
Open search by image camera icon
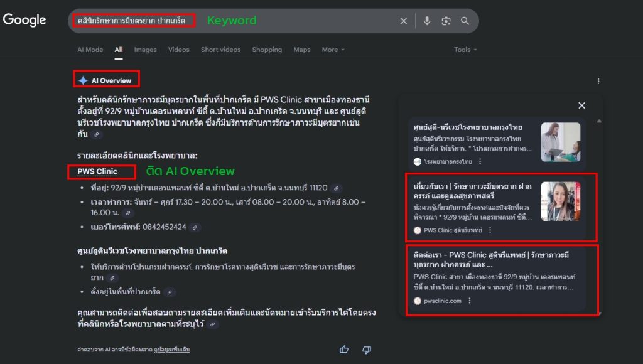coord(446,21)
